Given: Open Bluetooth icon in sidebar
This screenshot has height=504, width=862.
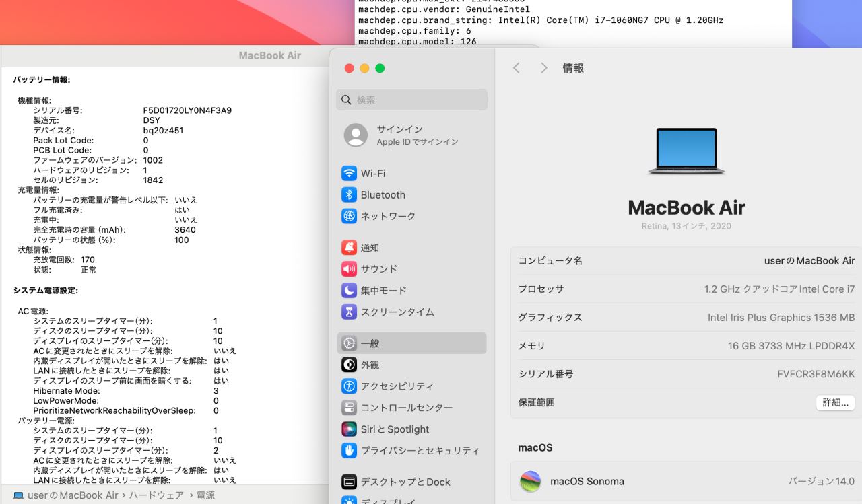Looking at the screenshot, I should (349, 195).
